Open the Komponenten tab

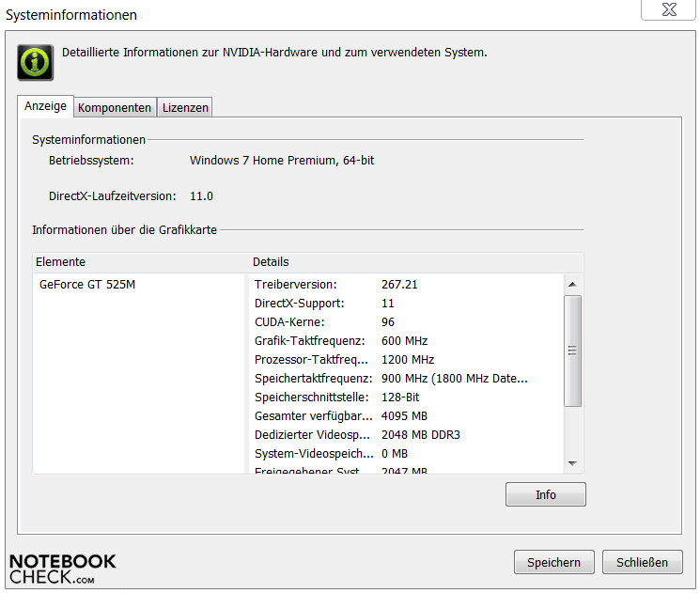point(115,108)
